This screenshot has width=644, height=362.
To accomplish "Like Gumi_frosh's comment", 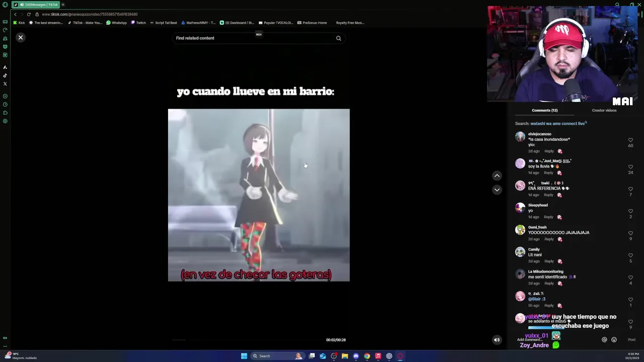I will coord(630,233).
